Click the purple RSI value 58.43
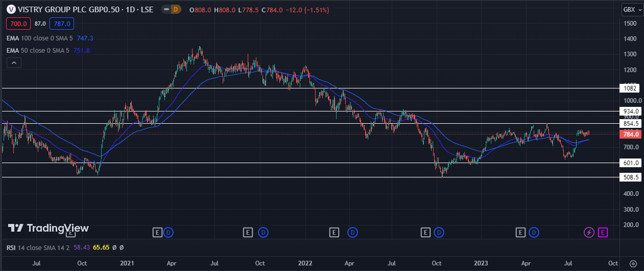 point(81,247)
